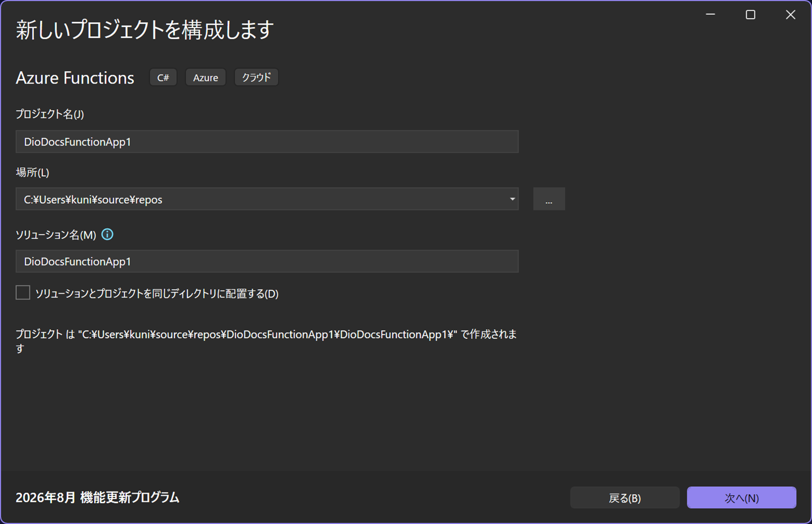812x524 pixels.
Task: Select the クラウド tag label
Action: tap(256, 77)
